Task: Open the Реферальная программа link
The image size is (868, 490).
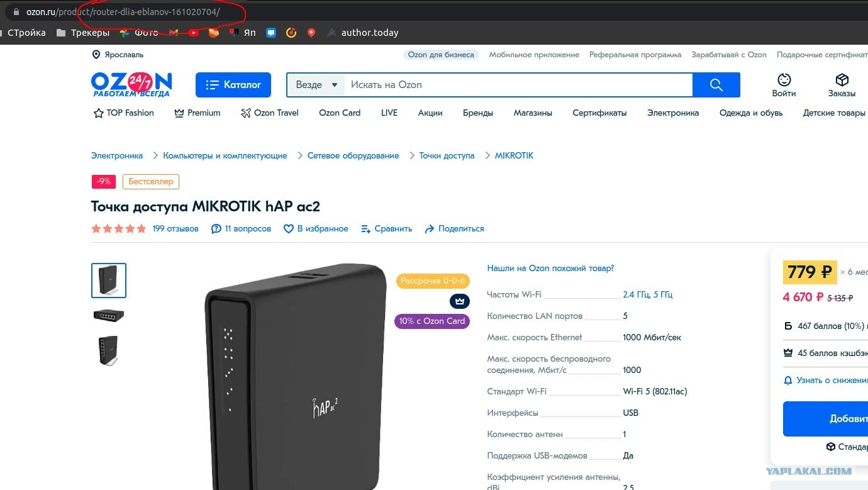Action: pos(635,55)
